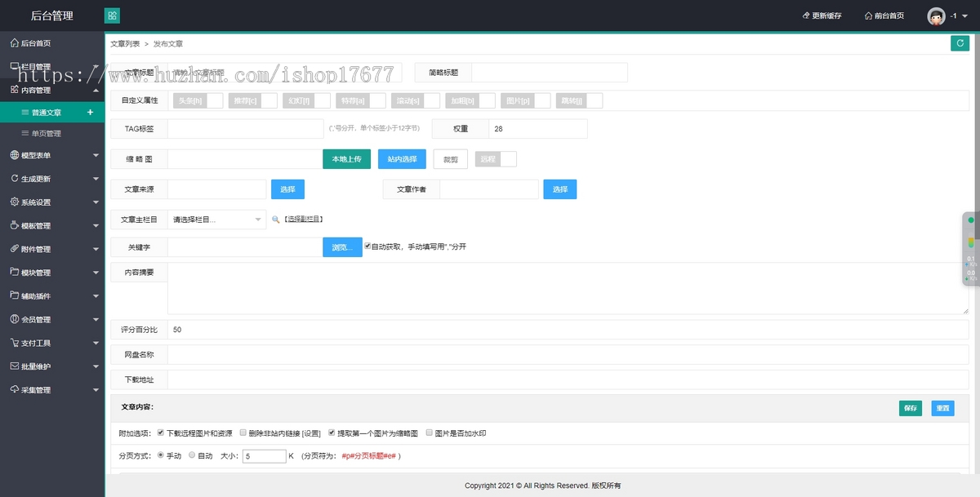Expand the 附件管理 sidebar arrow
The image size is (980, 497).
click(x=96, y=249)
